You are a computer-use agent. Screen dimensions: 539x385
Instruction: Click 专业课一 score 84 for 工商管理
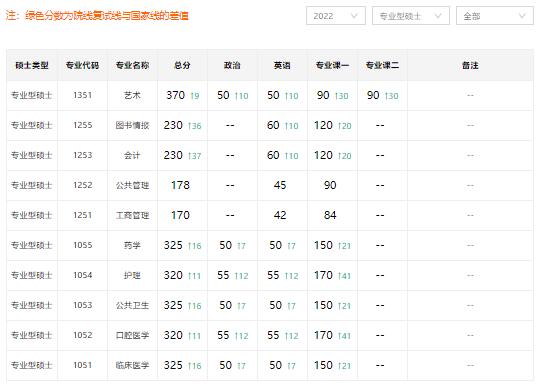coord(330,215)
